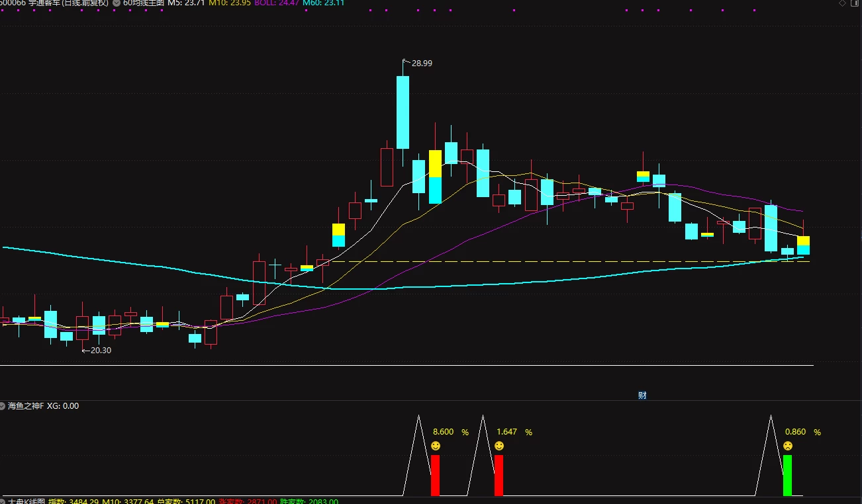The height and width of the screenshot is (504, 862).
Task: Click the 涨家数: 2871.00 value
Action: 248,502
